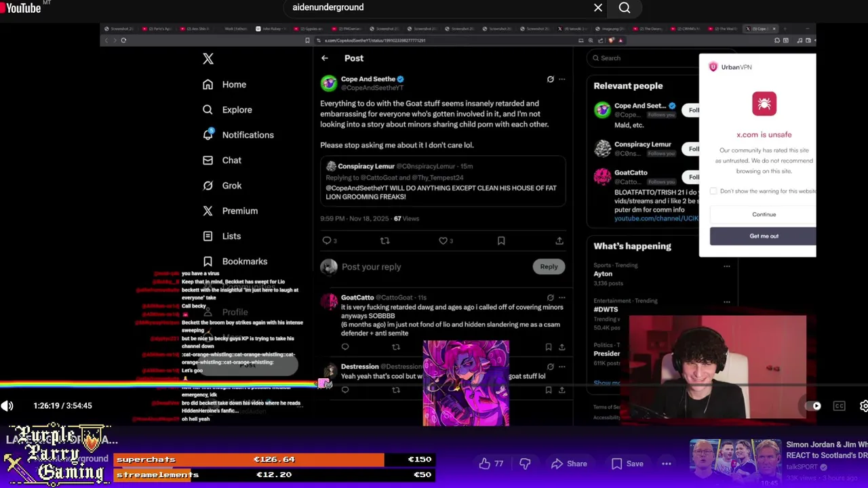Click Show more under What's happening
Image resolution: width=868 pixels, height=488 pixels.
(607, 383)
